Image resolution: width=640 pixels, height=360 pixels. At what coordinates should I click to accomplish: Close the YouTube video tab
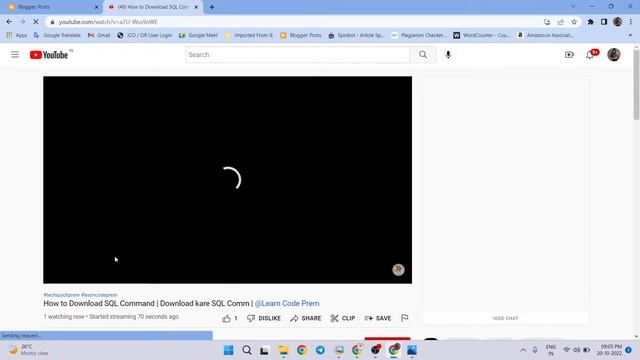[196, 7]
